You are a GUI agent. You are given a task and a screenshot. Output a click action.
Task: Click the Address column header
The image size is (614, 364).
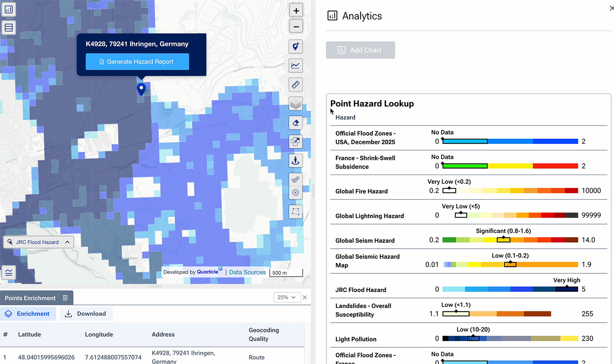(163, 335)
